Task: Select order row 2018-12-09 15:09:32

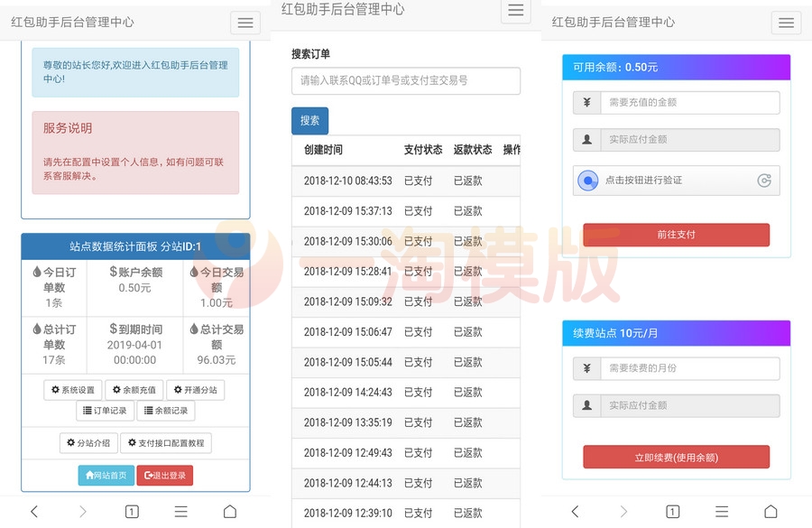Action: pos(406,301)
